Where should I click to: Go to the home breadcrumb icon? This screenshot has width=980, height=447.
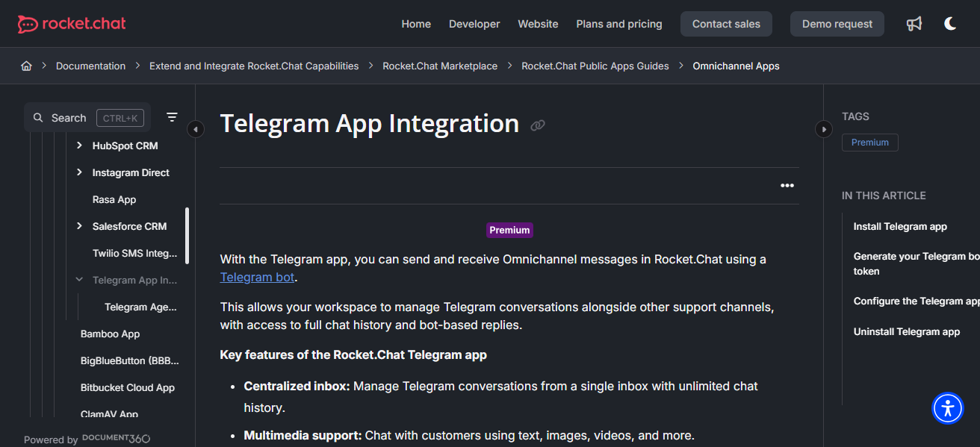tap(26, 66)
